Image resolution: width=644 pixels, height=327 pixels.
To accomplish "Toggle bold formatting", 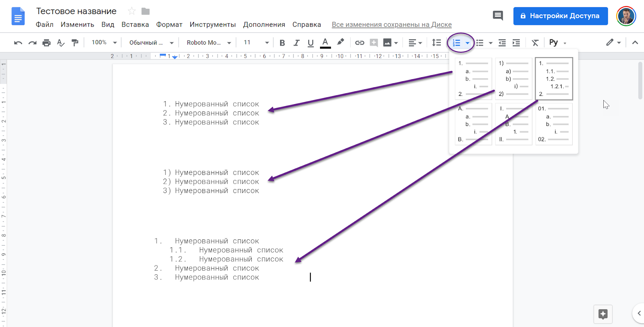I will click(x=282, y=43).
